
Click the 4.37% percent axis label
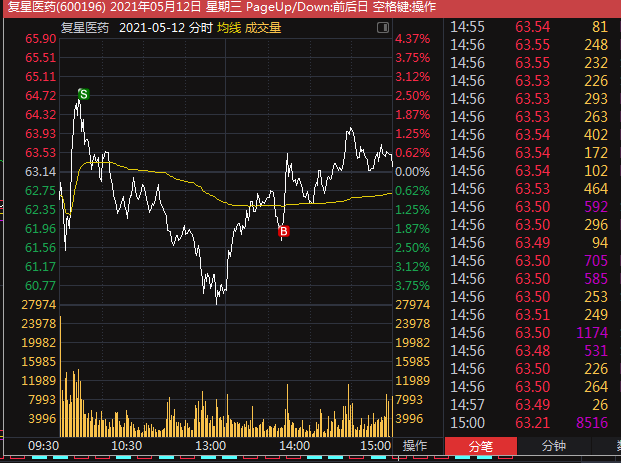point(412,39)
